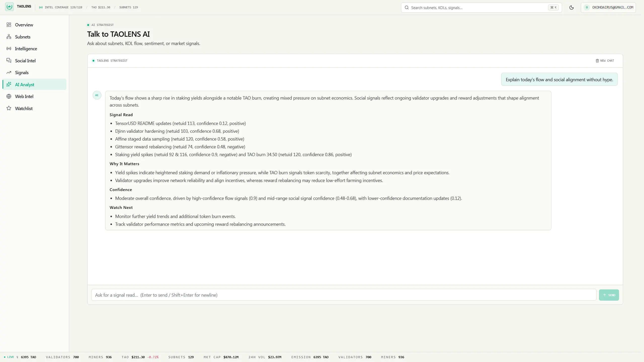Click the INTEL COVERAGE 129/128 header stat

click(x=61, y=7)
